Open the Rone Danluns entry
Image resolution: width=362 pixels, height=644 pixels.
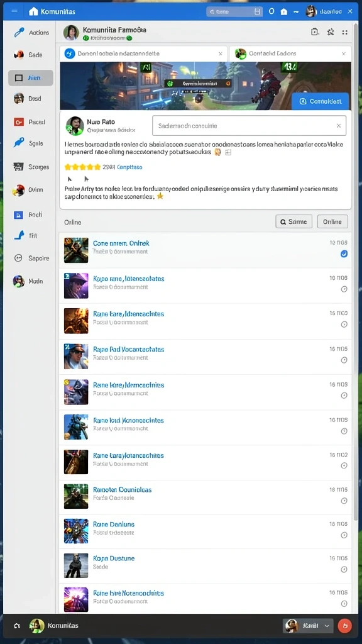point(206,531)
